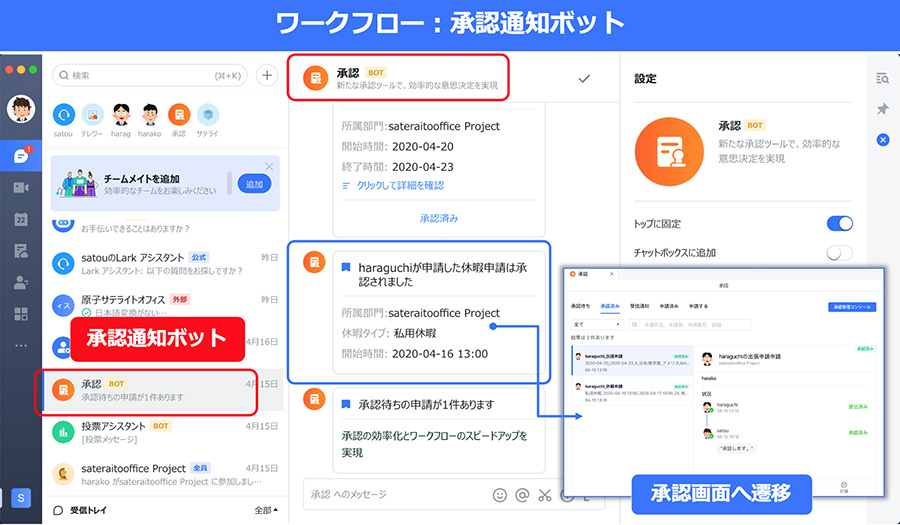Open the user profile avatar in the sidebar

point(21,108)
